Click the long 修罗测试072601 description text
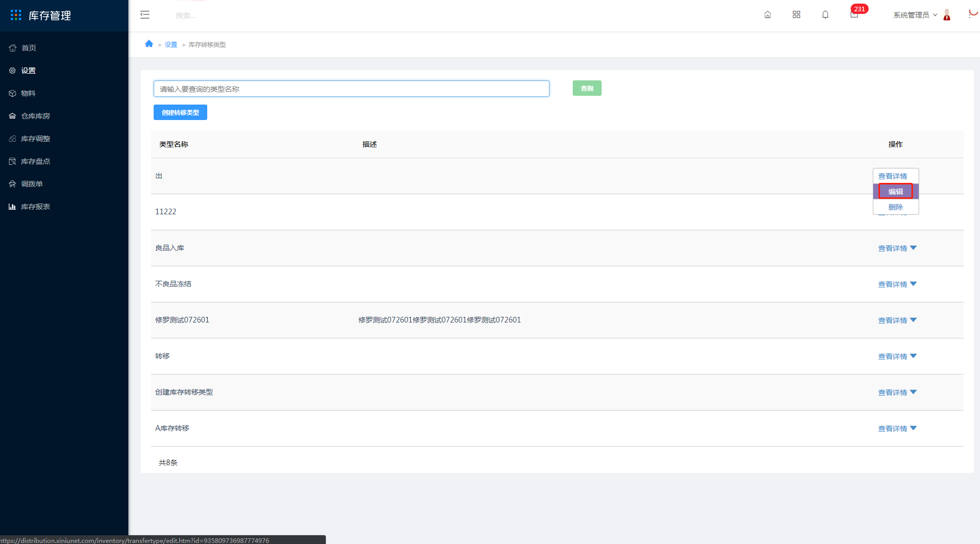Viewport: 980px width, 544px height. click(x=439, y=320)
